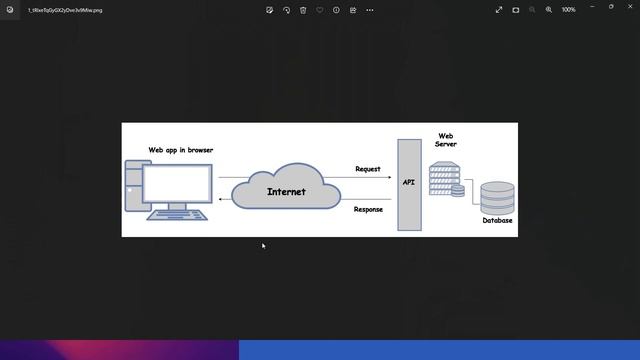Click the Internet cloud in the diagram image

286,187
